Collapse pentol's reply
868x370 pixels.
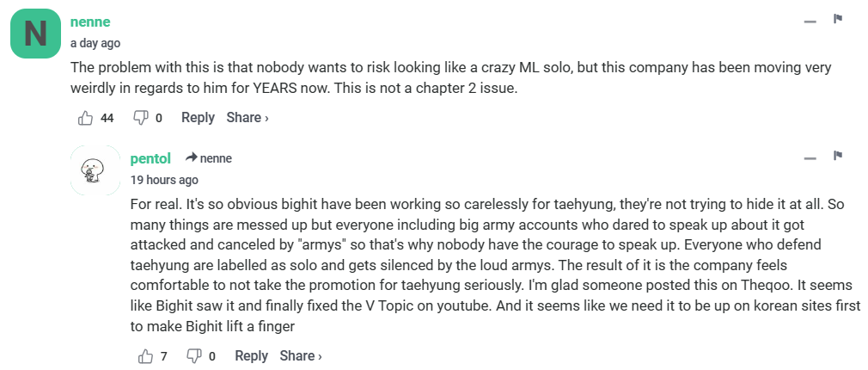[x=810, y=158]
